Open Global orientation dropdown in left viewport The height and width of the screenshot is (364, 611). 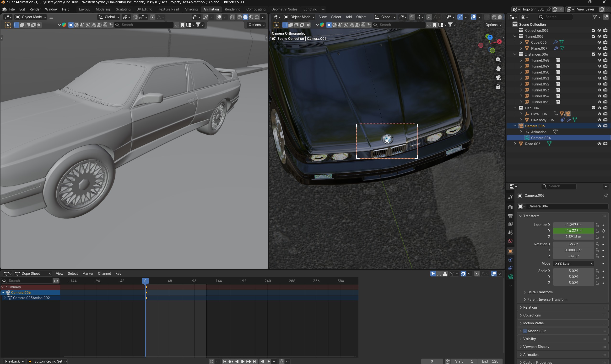[x=109, y=17]
